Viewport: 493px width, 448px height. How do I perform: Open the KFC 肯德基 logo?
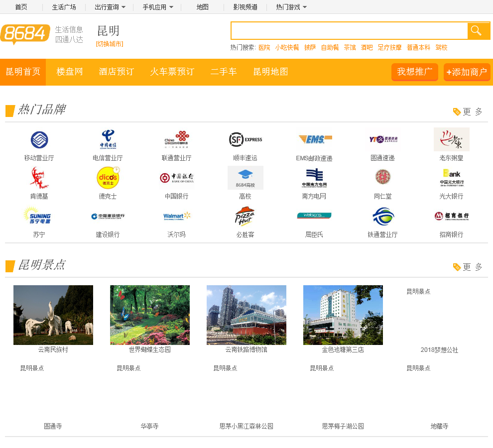coord(39,178)
